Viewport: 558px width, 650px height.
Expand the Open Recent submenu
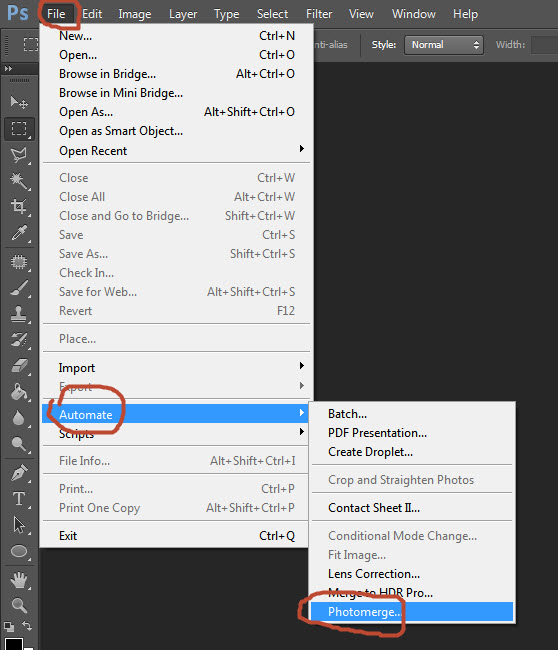(176, 150)
